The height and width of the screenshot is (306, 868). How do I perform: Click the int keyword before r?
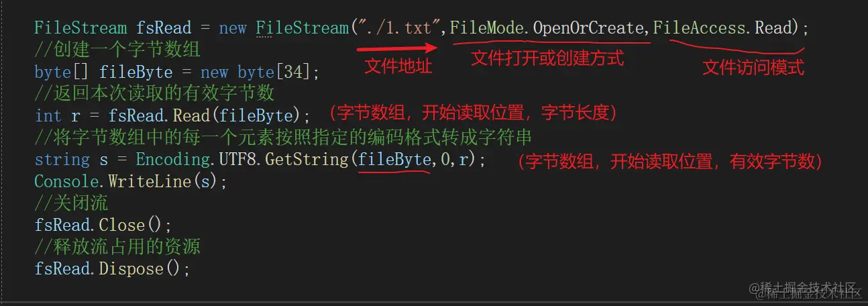click(48, 115)
